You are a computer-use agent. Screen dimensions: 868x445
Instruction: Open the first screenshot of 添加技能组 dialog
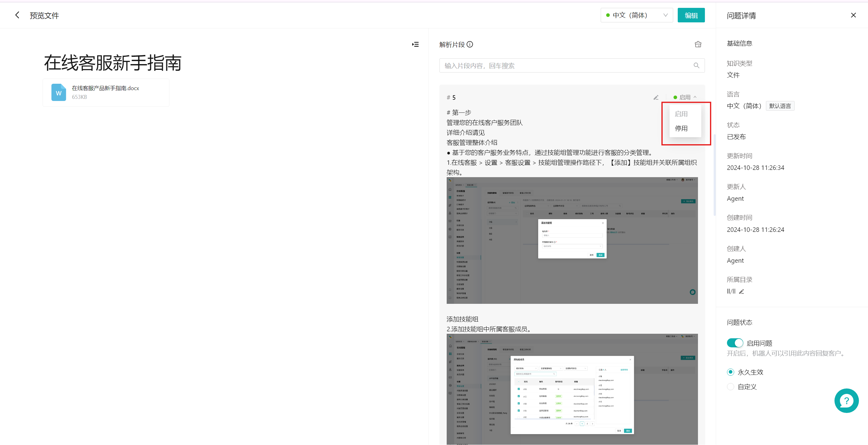click(572, 240)
